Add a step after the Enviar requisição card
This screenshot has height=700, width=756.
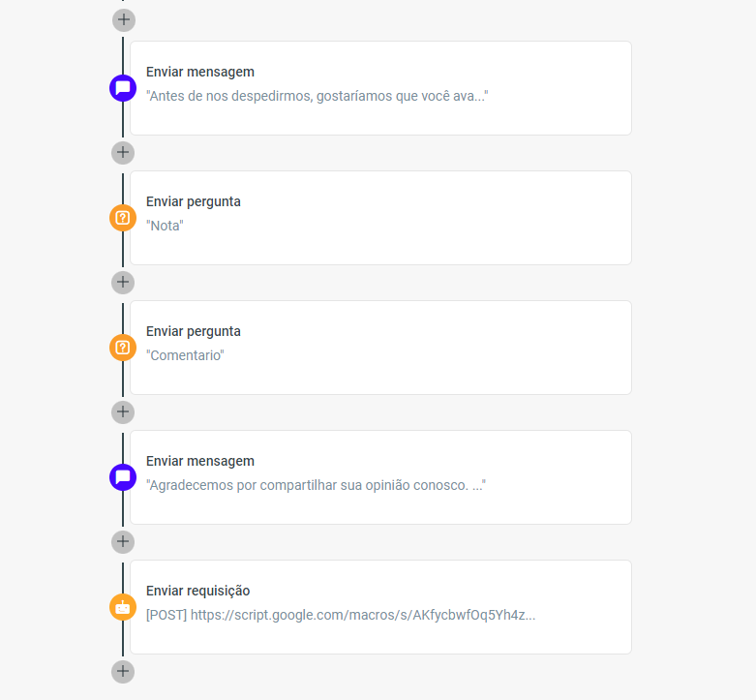pos(123,672)
